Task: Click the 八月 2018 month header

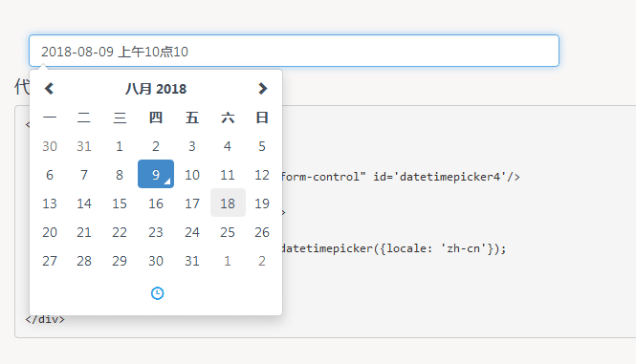Action: tap(156, 89)
